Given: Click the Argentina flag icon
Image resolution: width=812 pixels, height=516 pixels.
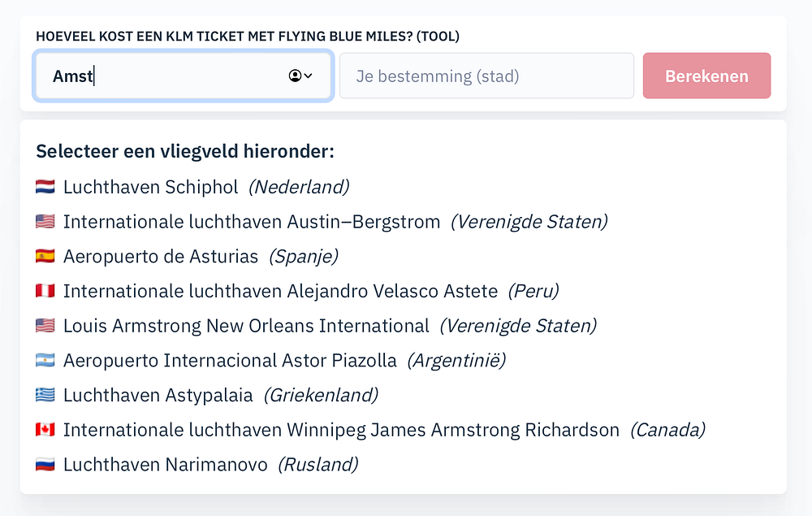Looking at the screenshot, I should (x=45, y=361).
